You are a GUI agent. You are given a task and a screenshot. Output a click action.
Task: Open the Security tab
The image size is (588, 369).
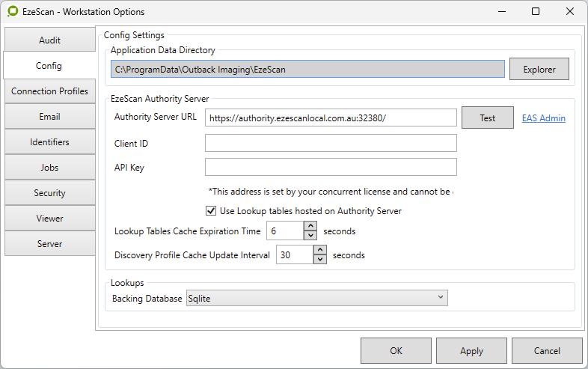[x=50, y=193]
